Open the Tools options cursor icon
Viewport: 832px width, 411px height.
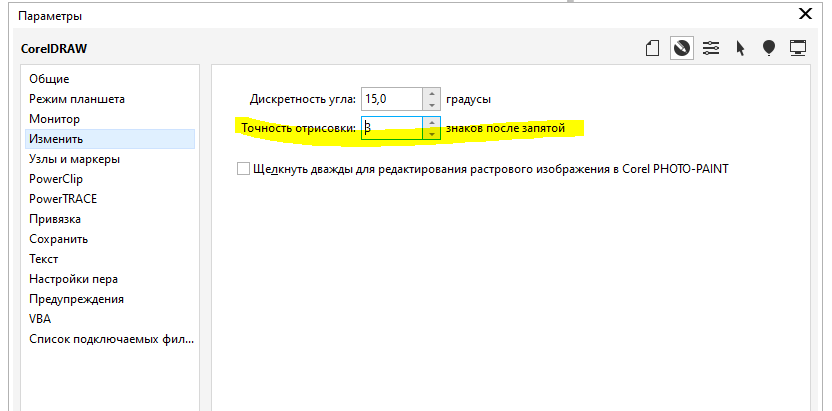[740, 49]
